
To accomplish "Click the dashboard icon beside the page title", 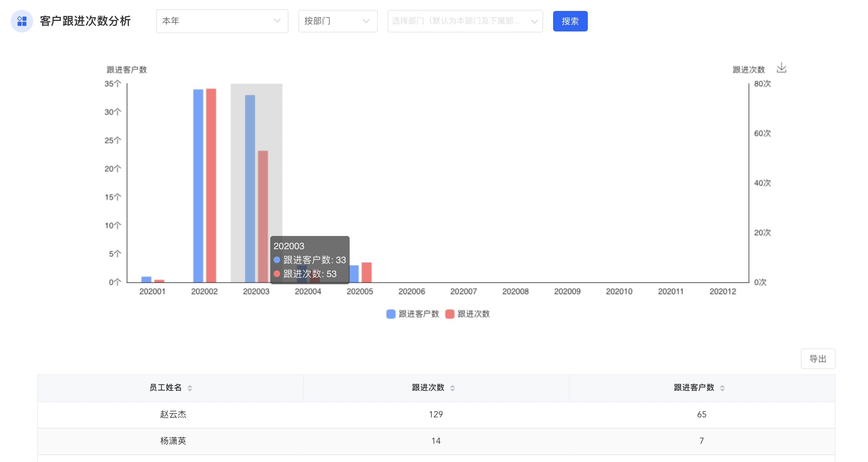I will point(22,21).
